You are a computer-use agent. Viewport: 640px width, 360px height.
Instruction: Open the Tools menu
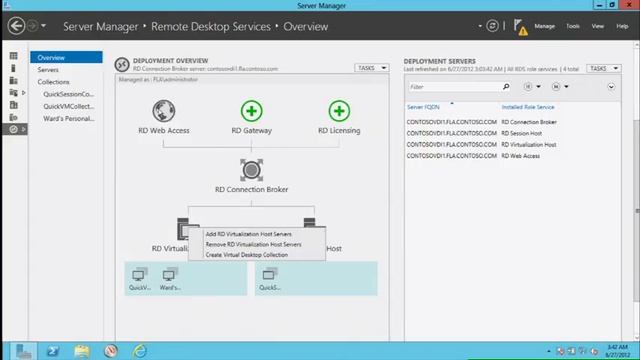(572, 26)
